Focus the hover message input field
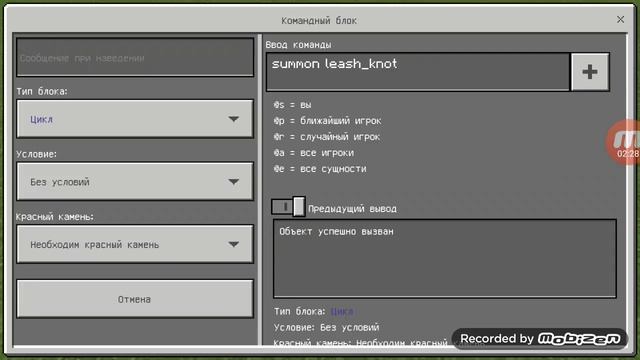Screen dimensions: 640x360 point(135,58)
